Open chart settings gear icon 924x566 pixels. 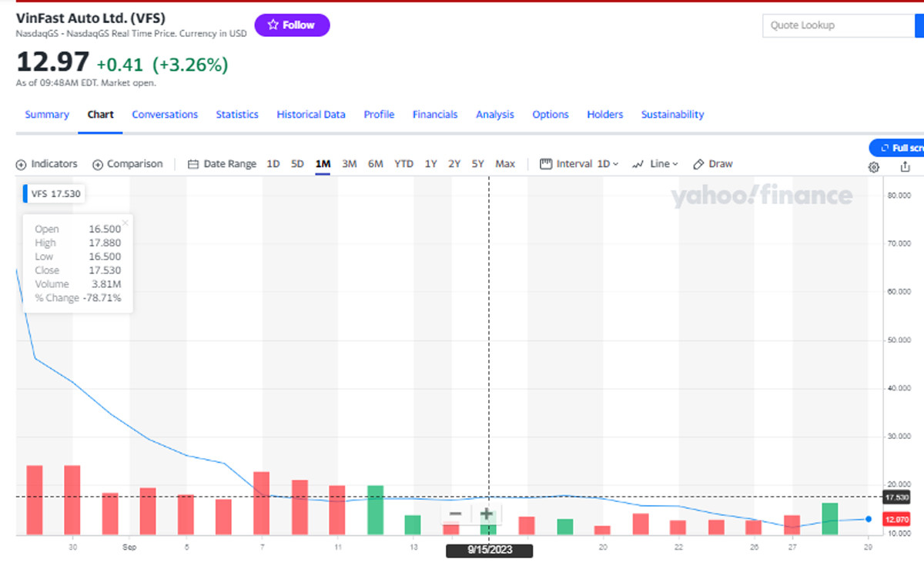[x=874, y=167]
